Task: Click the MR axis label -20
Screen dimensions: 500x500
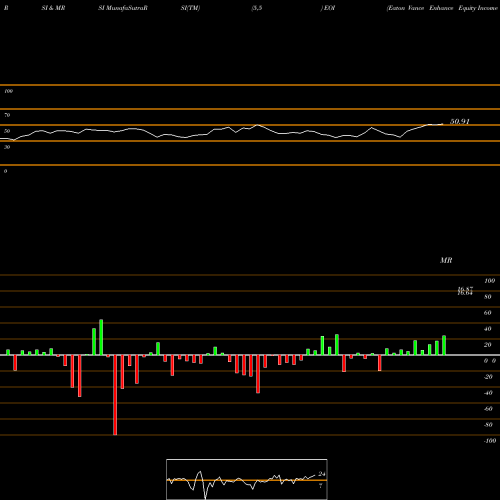Action: pos(488,377)
